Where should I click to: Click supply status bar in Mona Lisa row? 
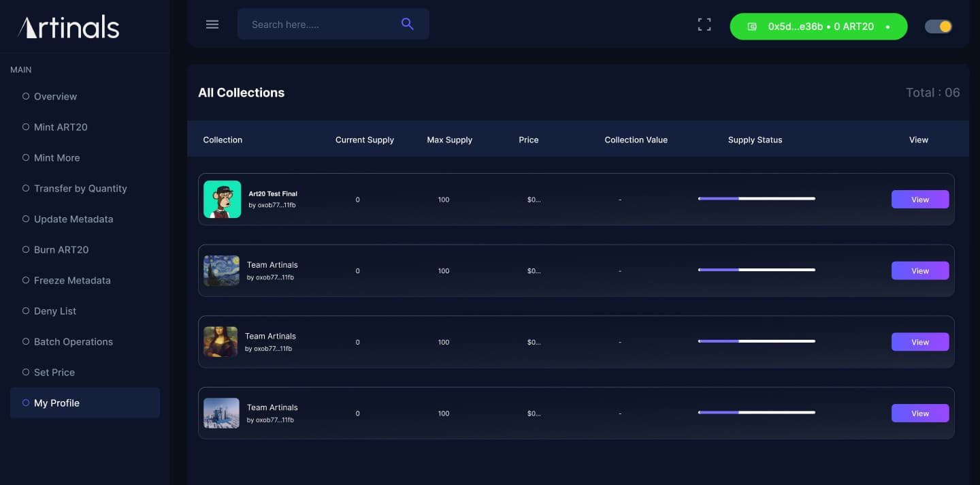point(757,341)
